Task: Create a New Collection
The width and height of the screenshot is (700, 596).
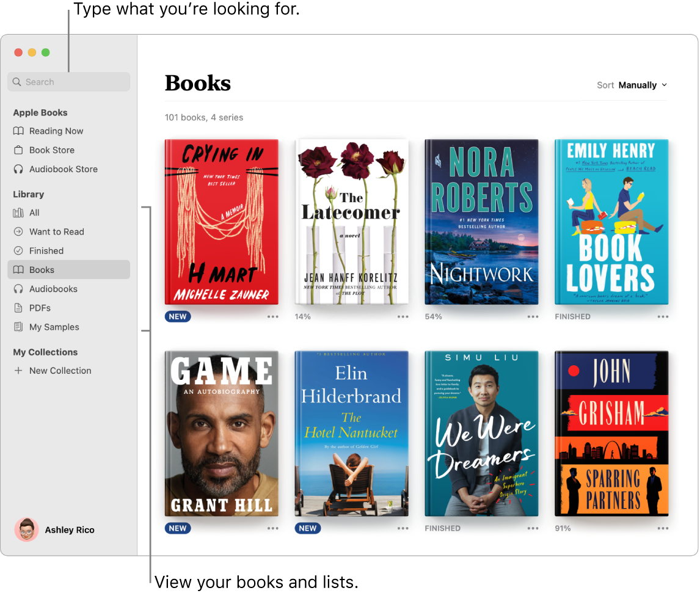Action: tap(59, 370)
